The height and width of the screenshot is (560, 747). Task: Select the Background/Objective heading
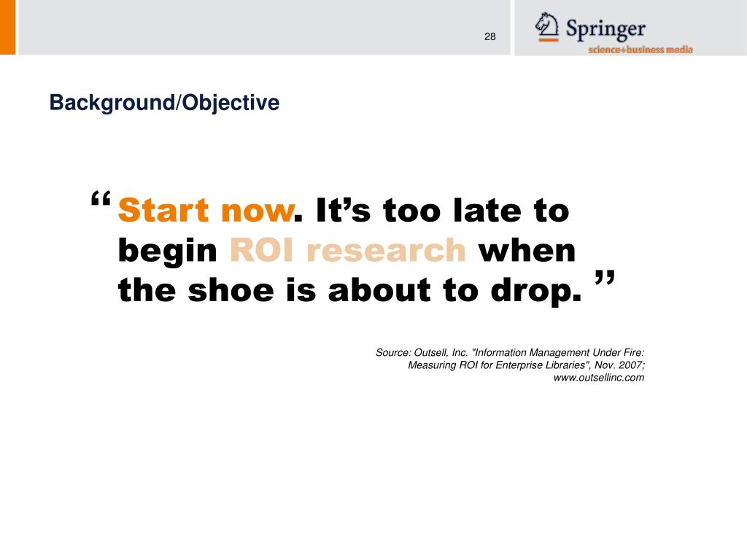point(164,103)
